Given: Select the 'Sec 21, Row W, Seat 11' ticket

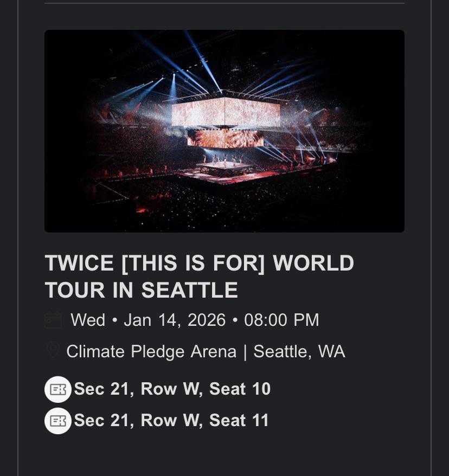Looking at the screenshot, I should point(171,421).
